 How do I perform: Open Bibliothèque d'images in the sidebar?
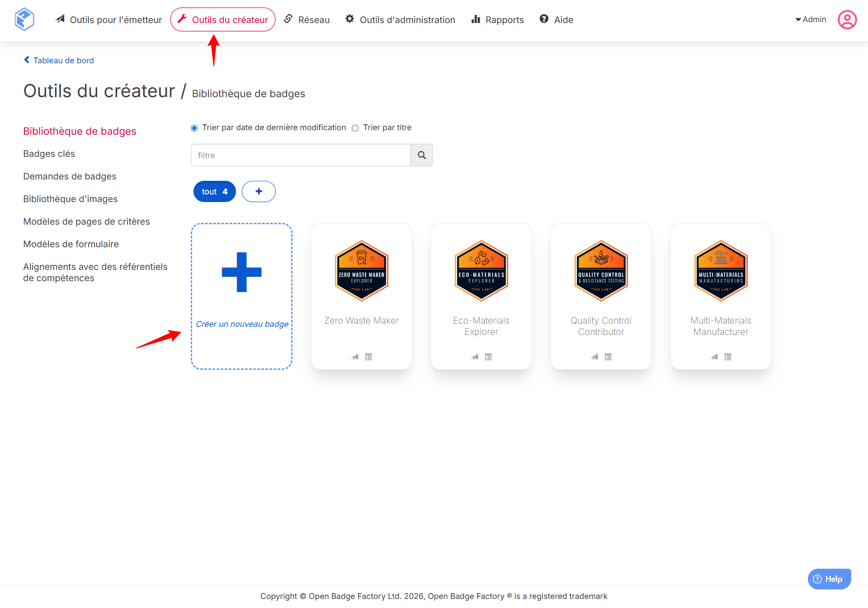pyautogui.click(x=70, y=199)
